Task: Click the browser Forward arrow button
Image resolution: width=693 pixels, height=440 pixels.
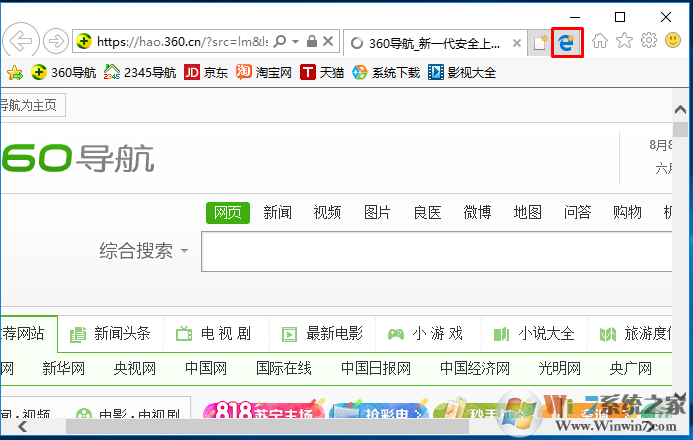Action: (56, 42)
